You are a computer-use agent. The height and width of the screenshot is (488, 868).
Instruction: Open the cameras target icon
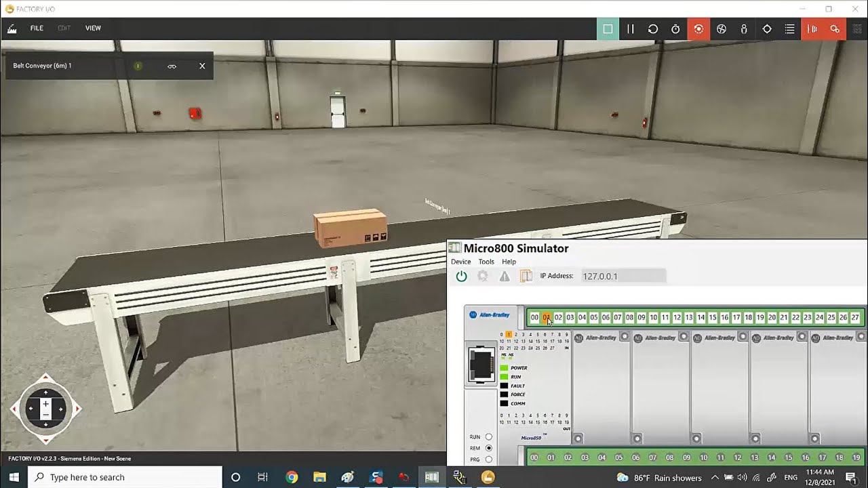[767, 29]
